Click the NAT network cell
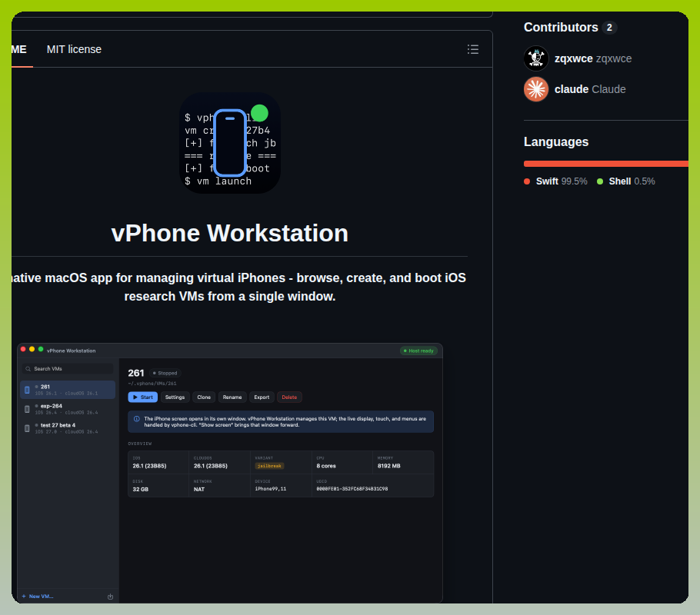Screen dimensions: 700x615 [219, 486]
